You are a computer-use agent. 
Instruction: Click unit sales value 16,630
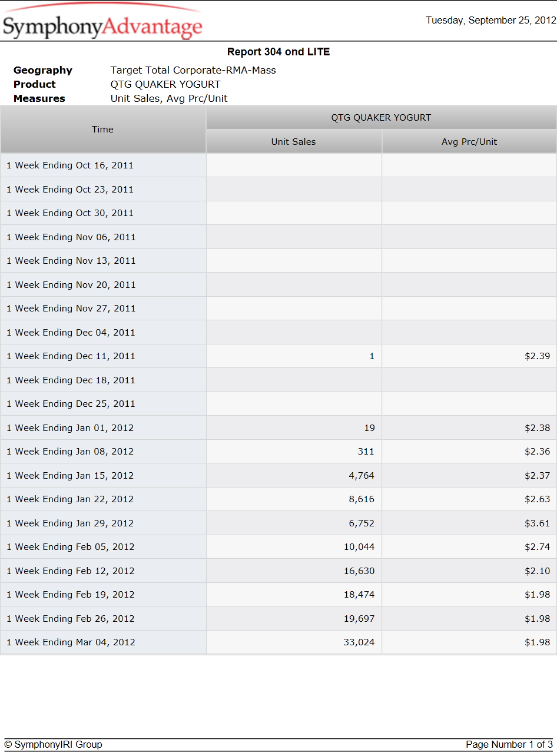359,571
